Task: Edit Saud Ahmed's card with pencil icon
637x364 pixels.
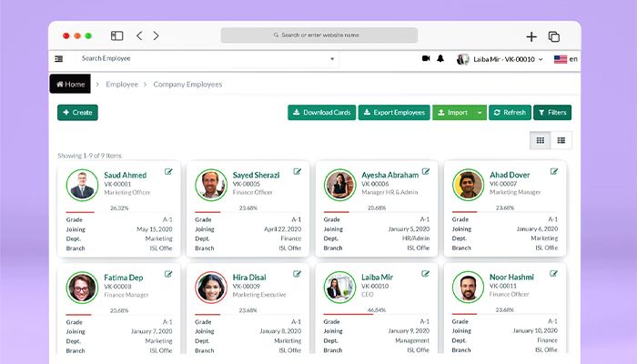Action: [168, 172]
